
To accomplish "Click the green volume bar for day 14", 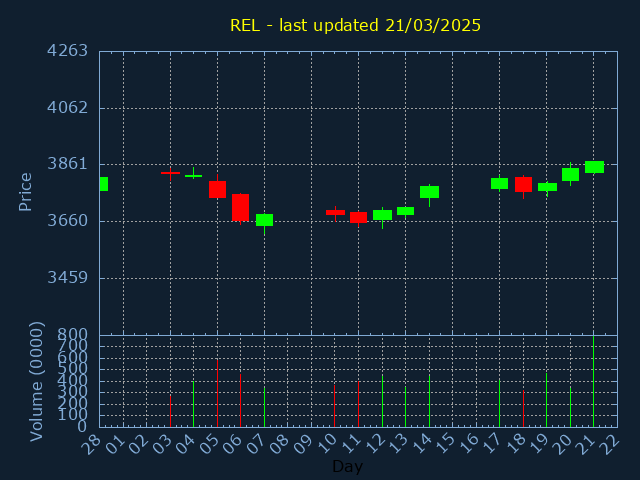I will 429,400.
